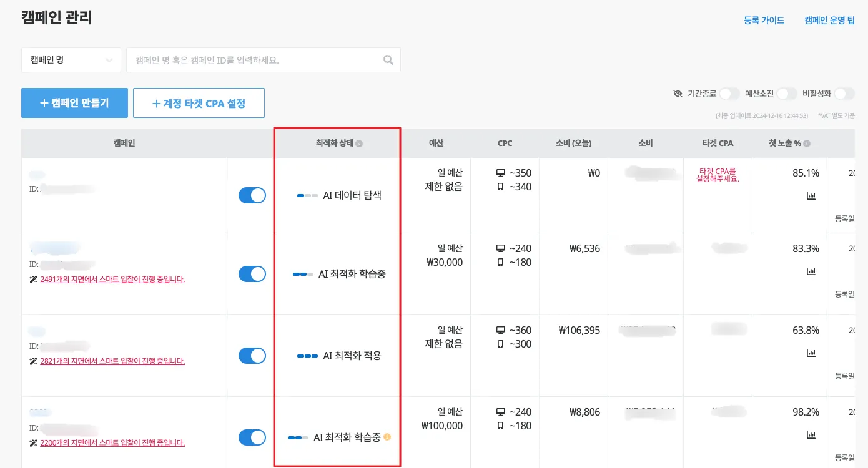The height and width of the screenshot is (468, 868).
Task: Disable campaign switch in AI 최적화 적용 row
Action: pyautogui.click(x=252, y=356)
